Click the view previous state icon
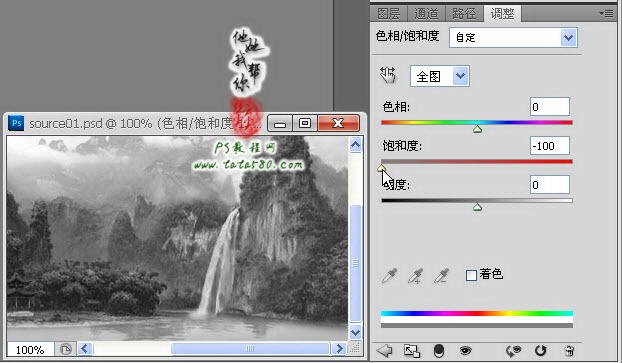622x363 pixels. click(x=513, y=350)
